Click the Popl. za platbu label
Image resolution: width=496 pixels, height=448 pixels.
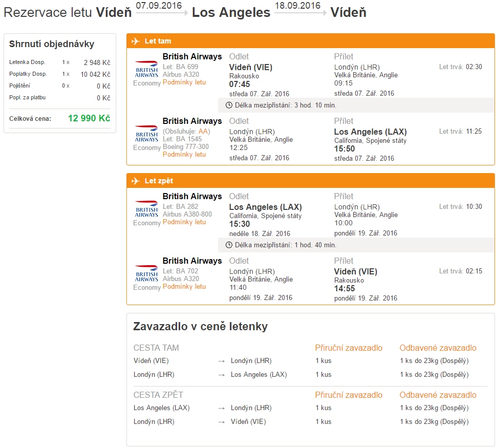coord(27,97)
